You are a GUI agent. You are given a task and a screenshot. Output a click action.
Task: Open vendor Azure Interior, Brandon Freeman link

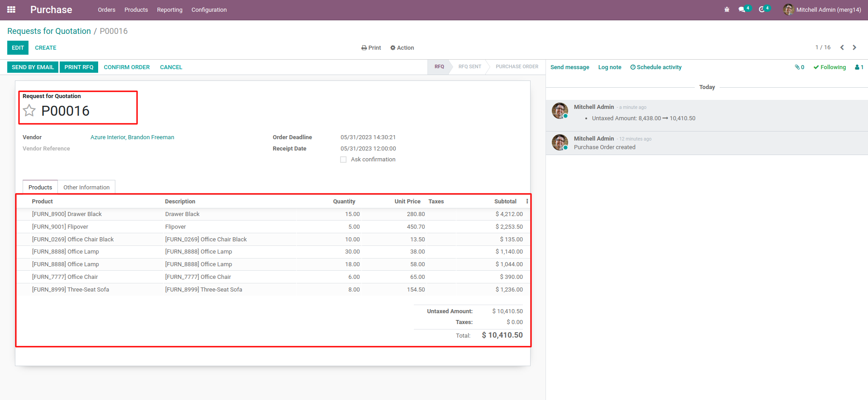[132, 137]
